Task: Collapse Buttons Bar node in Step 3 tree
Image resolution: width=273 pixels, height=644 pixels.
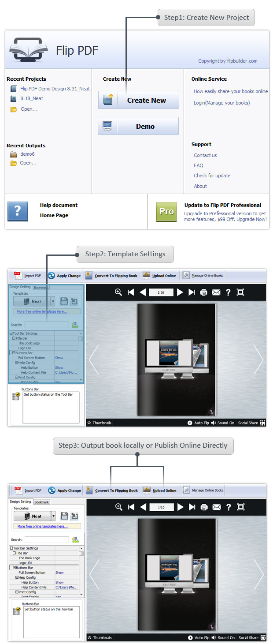Action: (14, 568)
